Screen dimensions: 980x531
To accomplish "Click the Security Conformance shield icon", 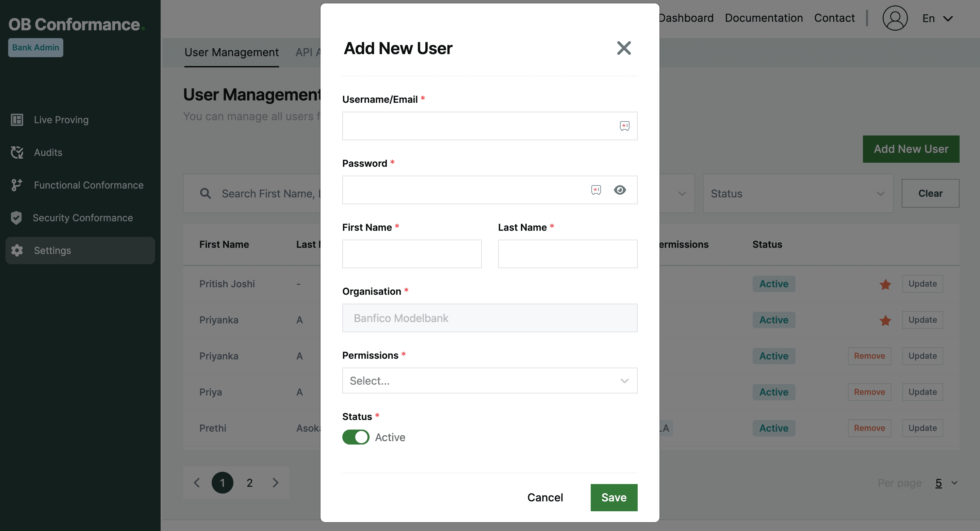I will (x=16, y=218).
